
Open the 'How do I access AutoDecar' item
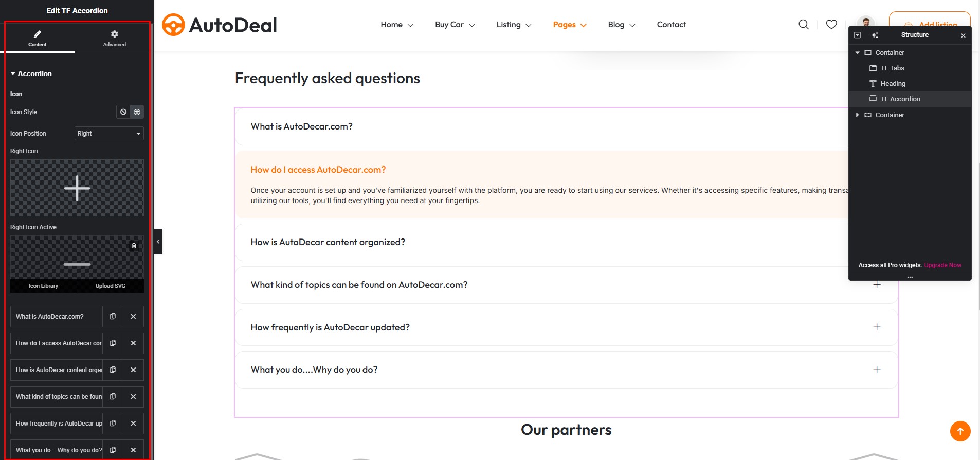pyautogui.click(x=57, y=343)
